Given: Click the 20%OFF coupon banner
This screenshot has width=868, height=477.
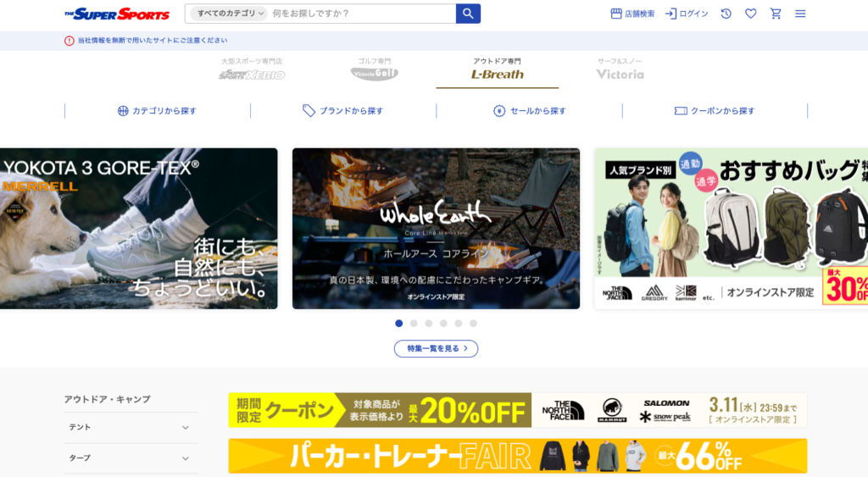Looking at the screenshot, I should tap(518, 410).
